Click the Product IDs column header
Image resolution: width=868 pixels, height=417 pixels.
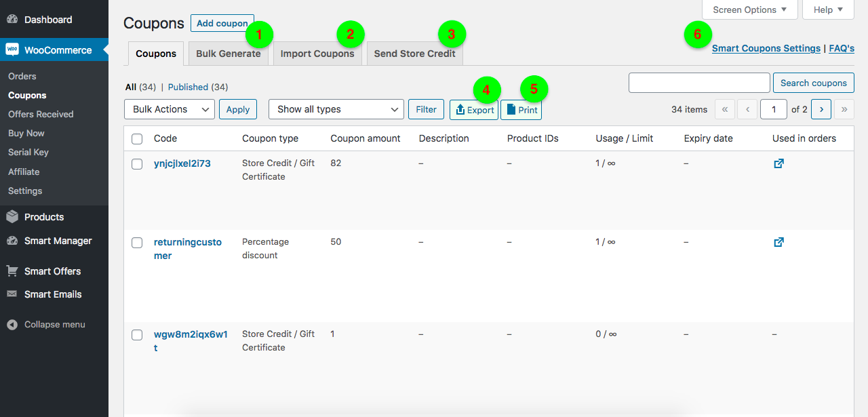533,138
